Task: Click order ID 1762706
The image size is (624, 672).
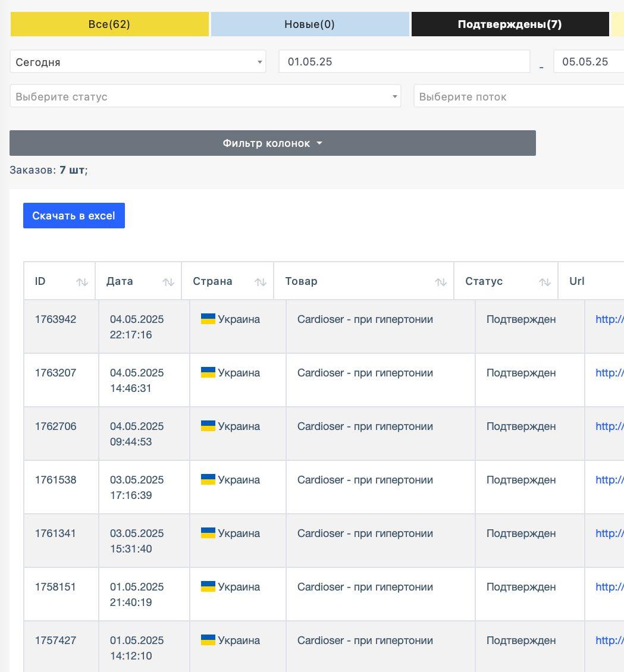Action: [x=56, y=426]
